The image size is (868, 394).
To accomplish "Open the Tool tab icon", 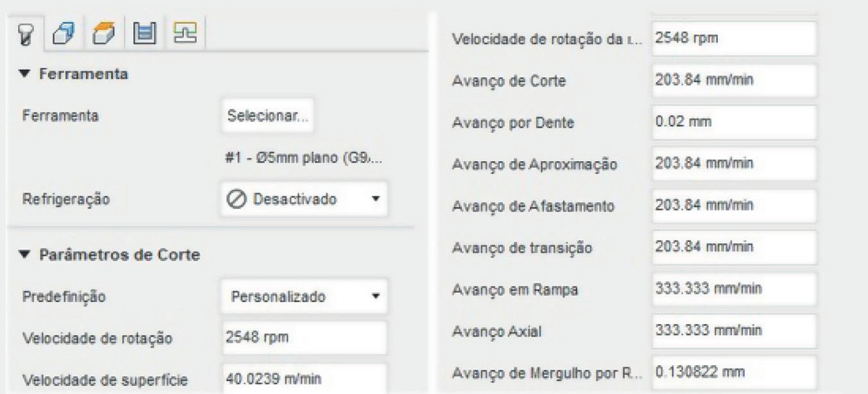I will coord(26,33).
